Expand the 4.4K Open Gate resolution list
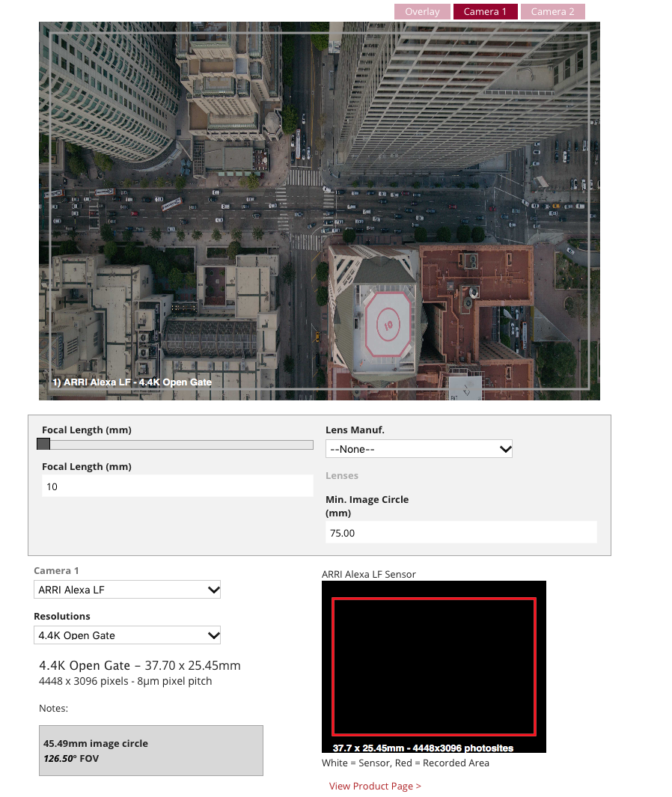This screenshot has height=797, width=672. 212,635
